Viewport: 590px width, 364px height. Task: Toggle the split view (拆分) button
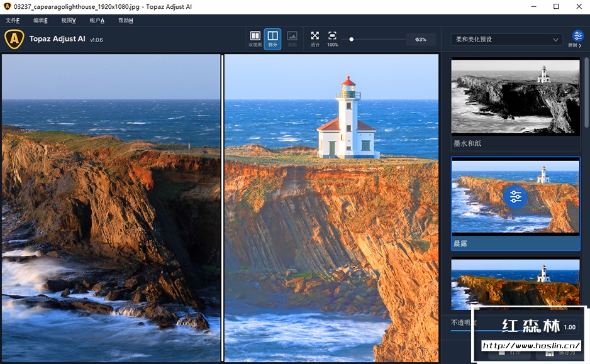click(272, 38)
